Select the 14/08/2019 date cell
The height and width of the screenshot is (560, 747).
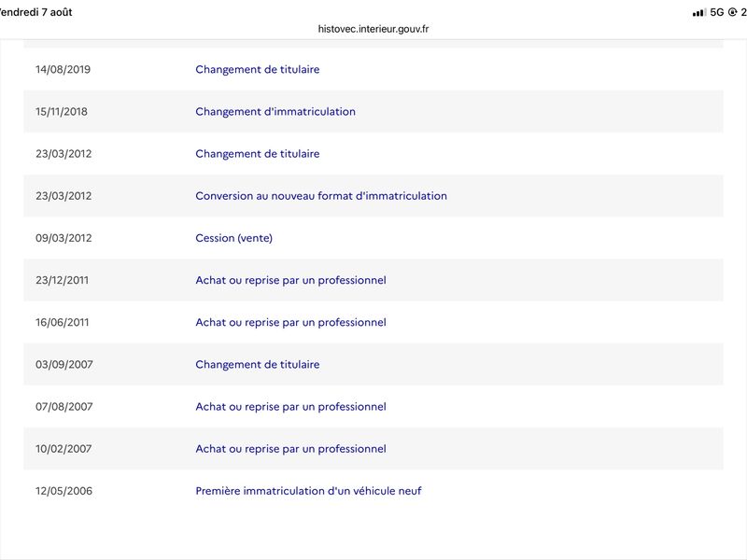(63, 69)
